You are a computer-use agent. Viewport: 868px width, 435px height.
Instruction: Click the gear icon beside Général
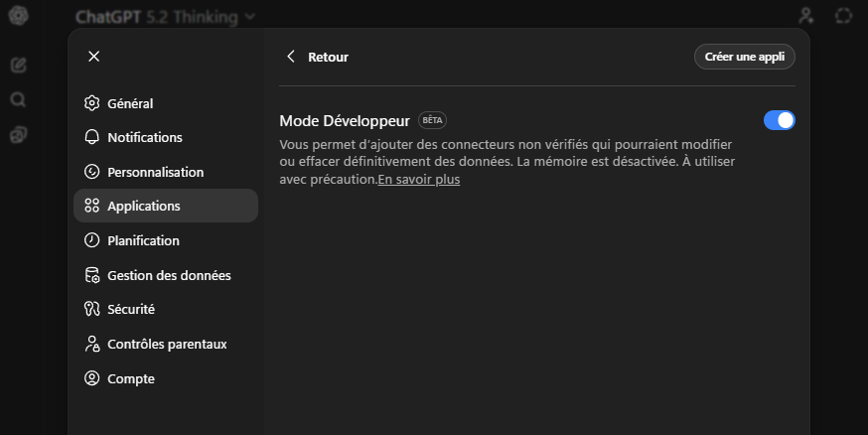click(92, 103)
